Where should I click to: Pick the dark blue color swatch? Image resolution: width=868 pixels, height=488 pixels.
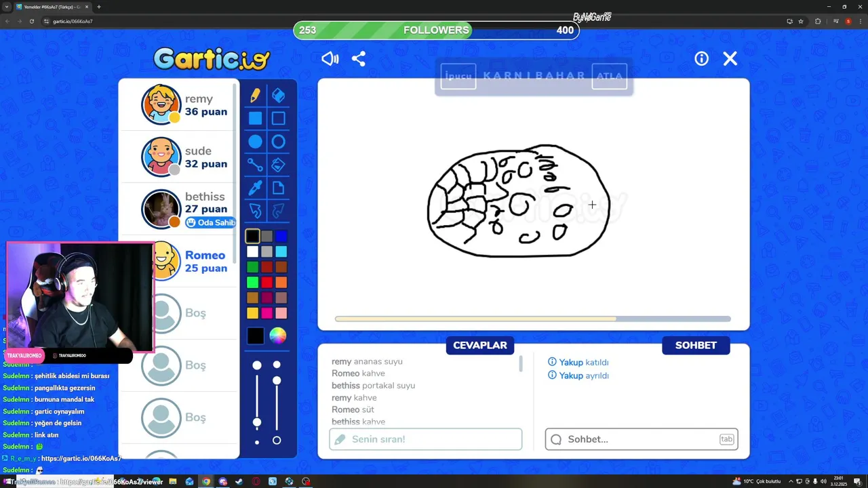[x=281, y=236]
